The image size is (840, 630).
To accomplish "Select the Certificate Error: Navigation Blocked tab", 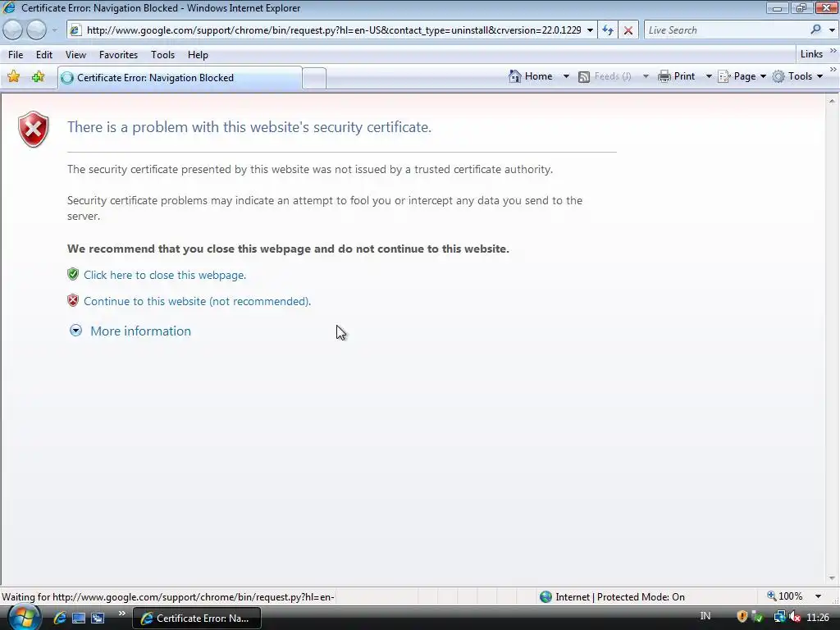I will coord(180,78).
